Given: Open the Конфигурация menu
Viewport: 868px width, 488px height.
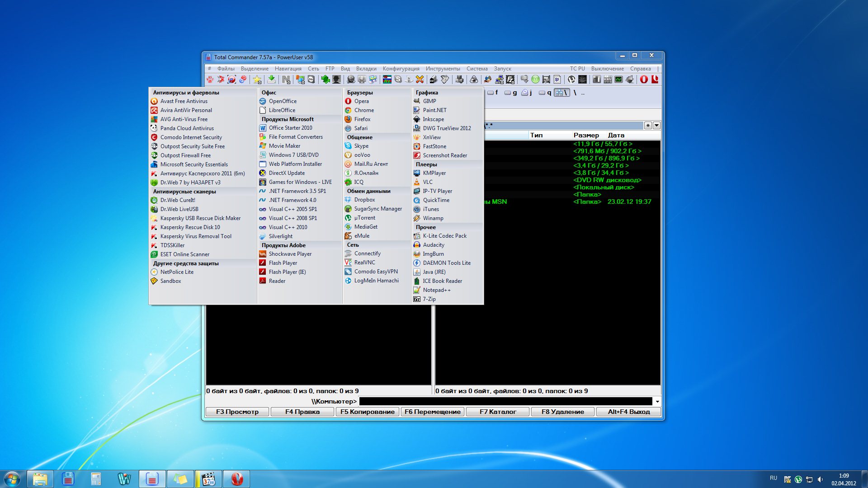Looking at the screenshot, I should pos(401,69).
